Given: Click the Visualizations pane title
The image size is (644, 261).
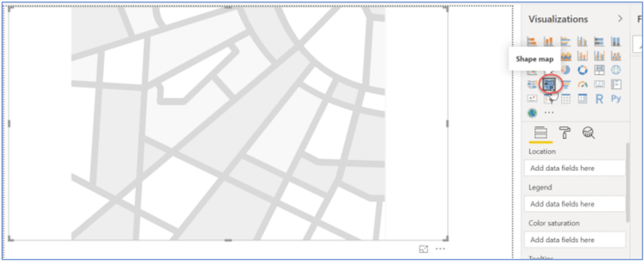Looking at the screenshot, I should (x=558, y=19).
